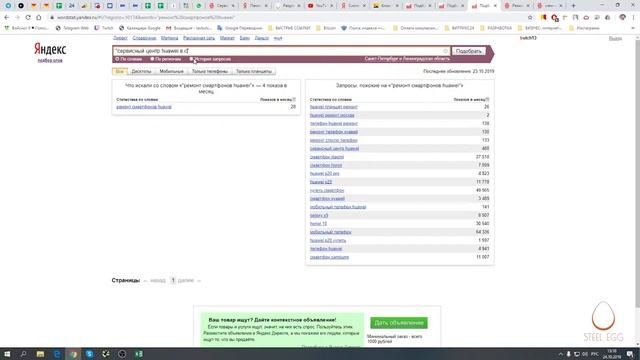Open the 'Директ' top link
This screenshot has height=360, width=640.
120,38
